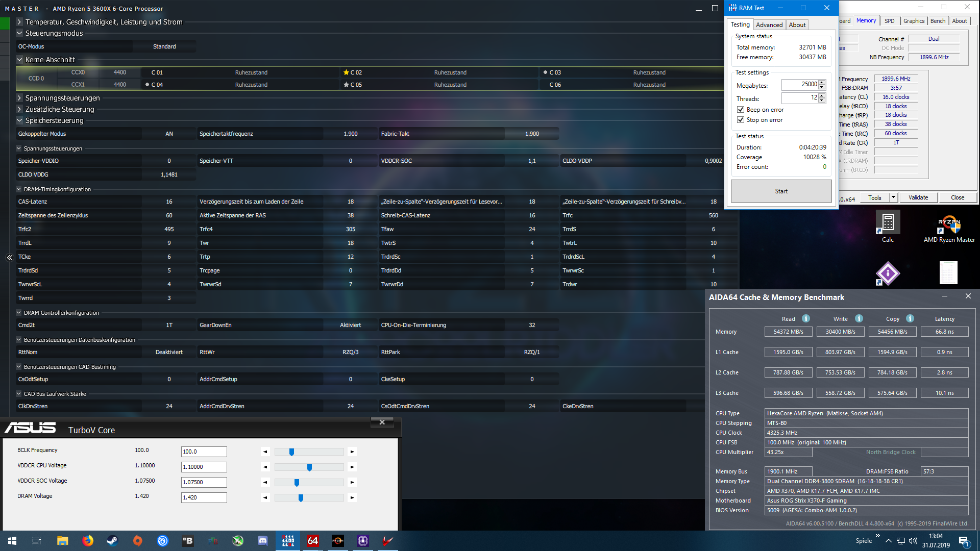Collapse sidebar with the double-chevron icon

(9, 258)
